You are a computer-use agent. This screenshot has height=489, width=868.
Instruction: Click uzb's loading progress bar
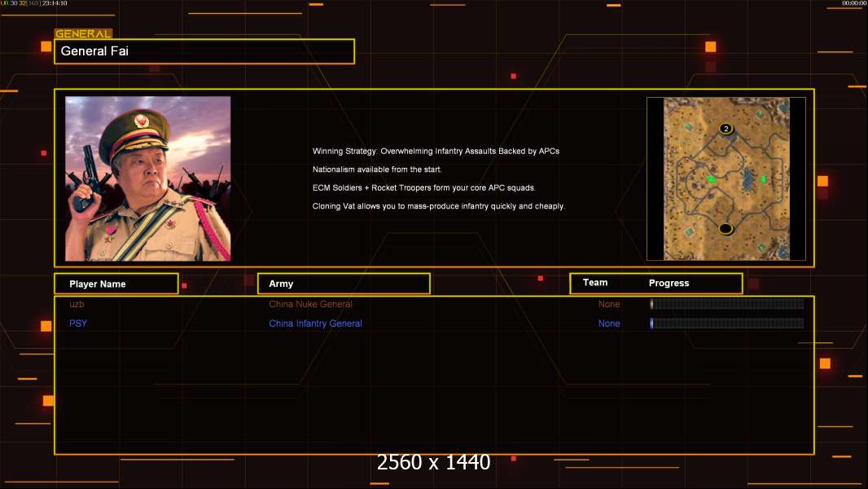tap(727, 303)
